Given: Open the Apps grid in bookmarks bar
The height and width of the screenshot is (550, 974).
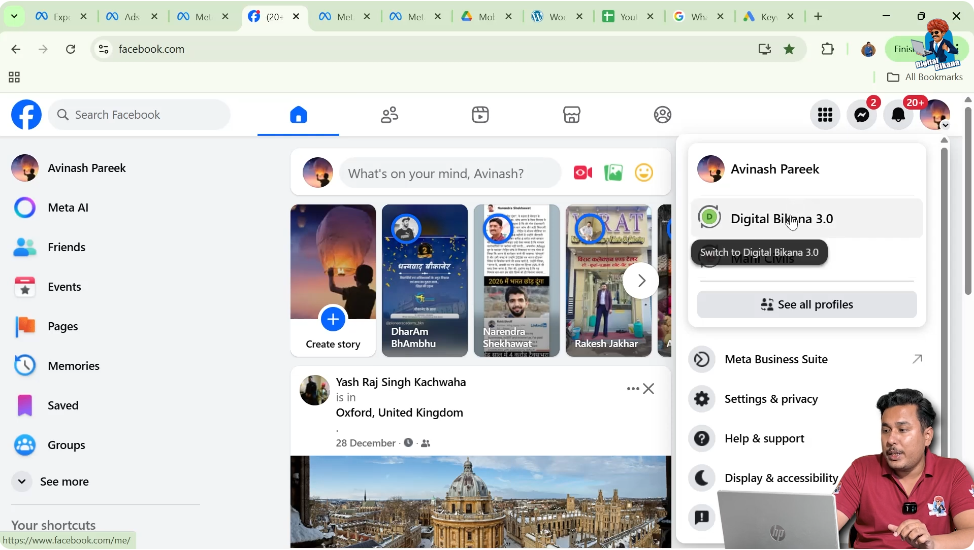Looking at the screenshot, I should [14, 77].
